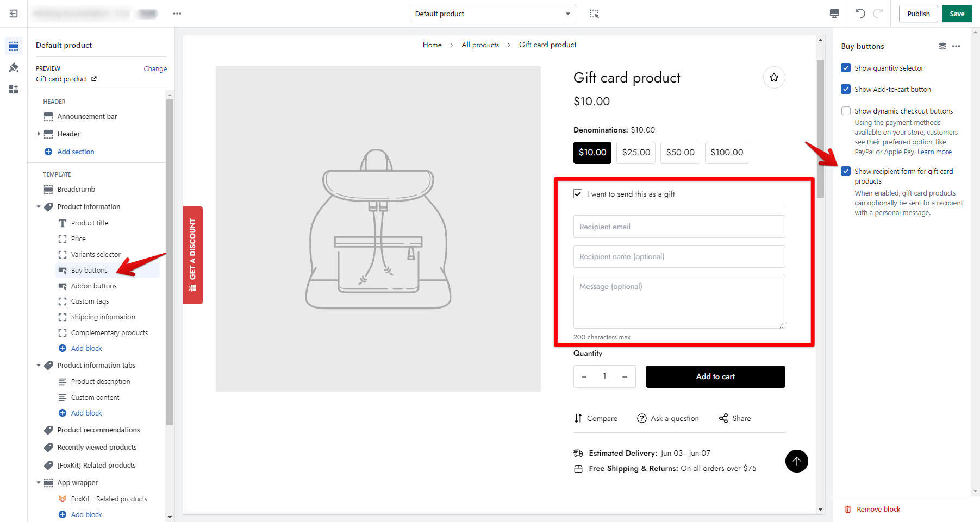Screen dimensions: 980x522
Task: Toggle the inspector selection icon
Action: (x=594, y=14)
